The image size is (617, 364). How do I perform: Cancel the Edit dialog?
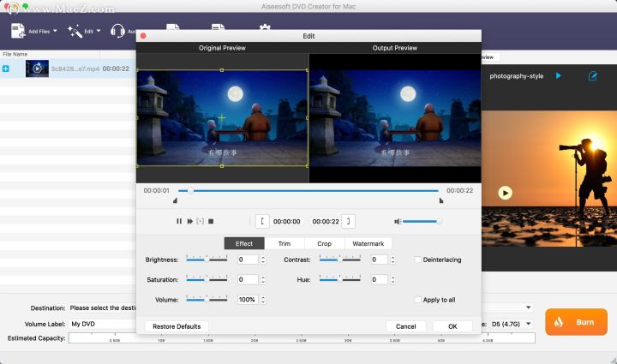tap(405, 326)
